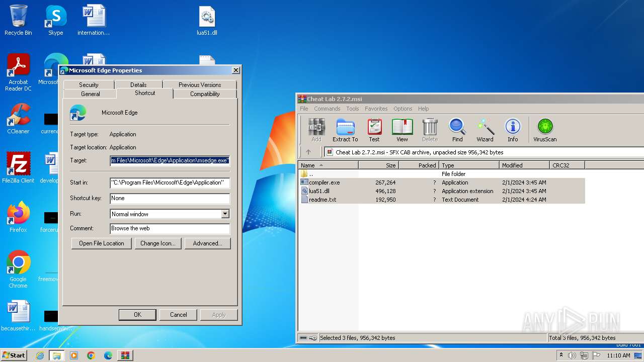
Task: Click the taskbar clock 11:10 AM
Action: click(x=618, y=355)
